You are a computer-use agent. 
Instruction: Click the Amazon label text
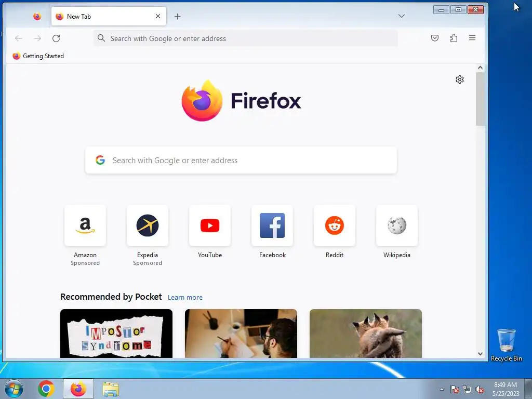coord(85,255)
